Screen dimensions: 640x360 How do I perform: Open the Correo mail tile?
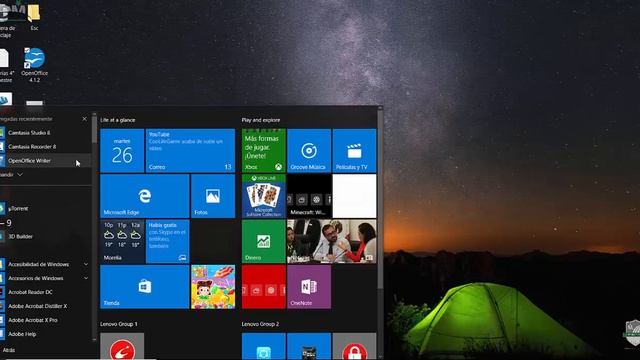click(x=190, y=151)
